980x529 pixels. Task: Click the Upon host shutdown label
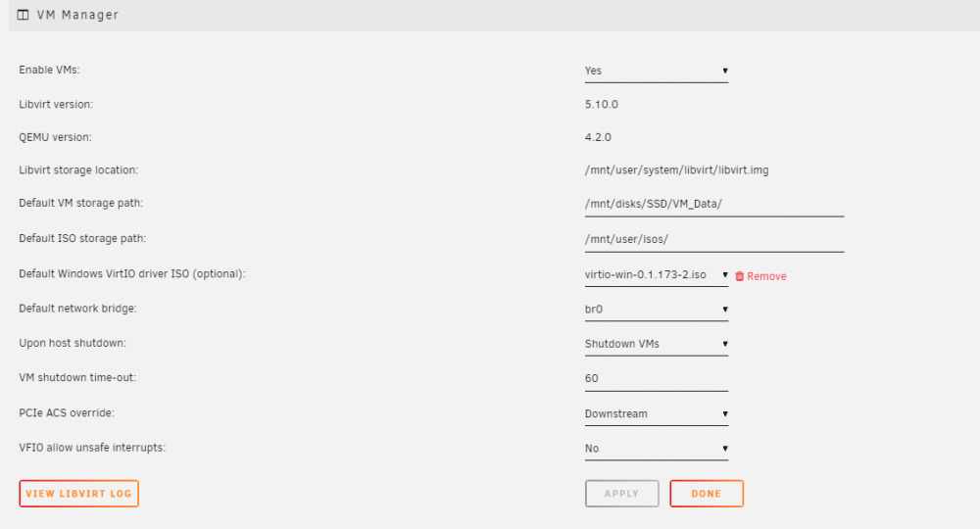73,343
